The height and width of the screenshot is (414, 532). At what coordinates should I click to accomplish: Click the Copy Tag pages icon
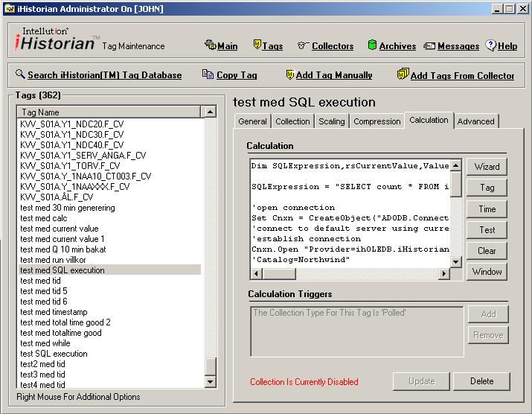(x=208, y=74)
